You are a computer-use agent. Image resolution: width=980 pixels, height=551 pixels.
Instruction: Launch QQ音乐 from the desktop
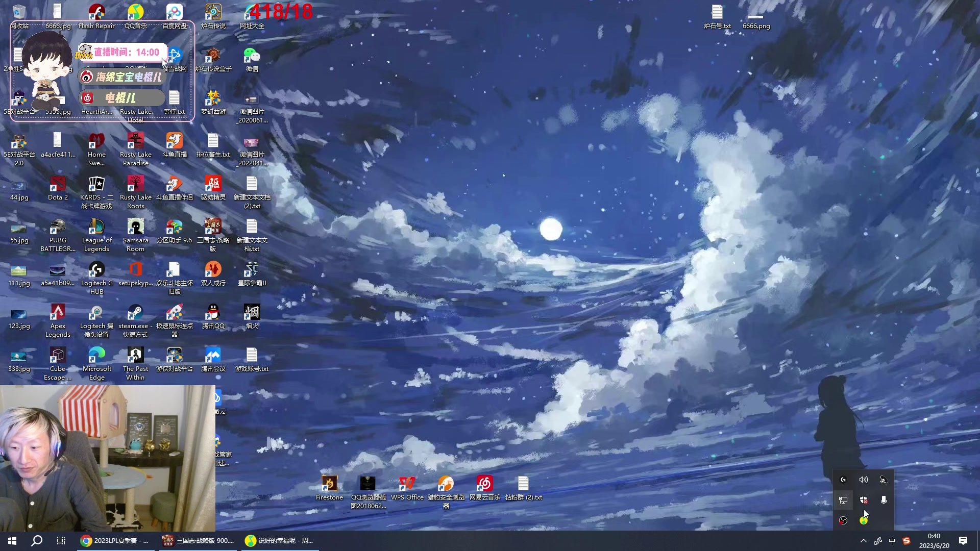pyautogui.click(x=135, y=16)
